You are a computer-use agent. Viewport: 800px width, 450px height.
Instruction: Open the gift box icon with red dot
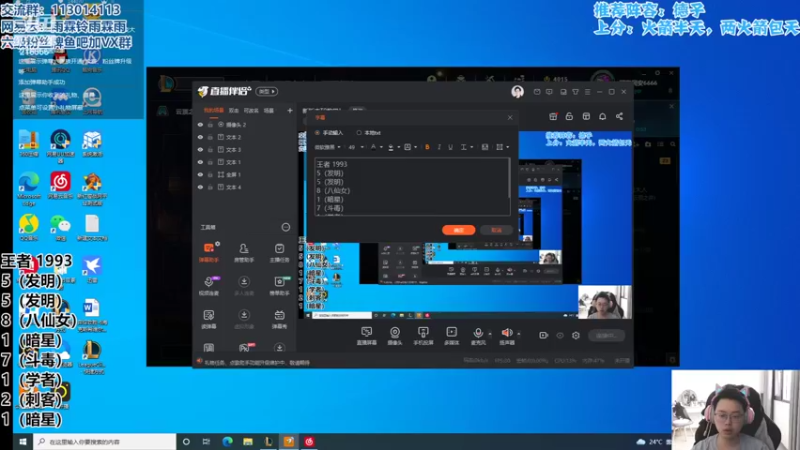[553, 116]
